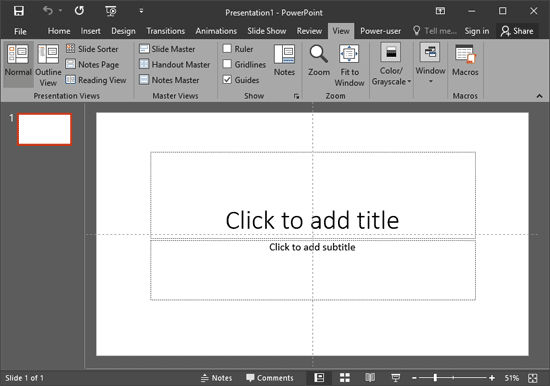Enable the Ruler checkbox
Viewport: 550px width, 386px height.
point(227,48)
